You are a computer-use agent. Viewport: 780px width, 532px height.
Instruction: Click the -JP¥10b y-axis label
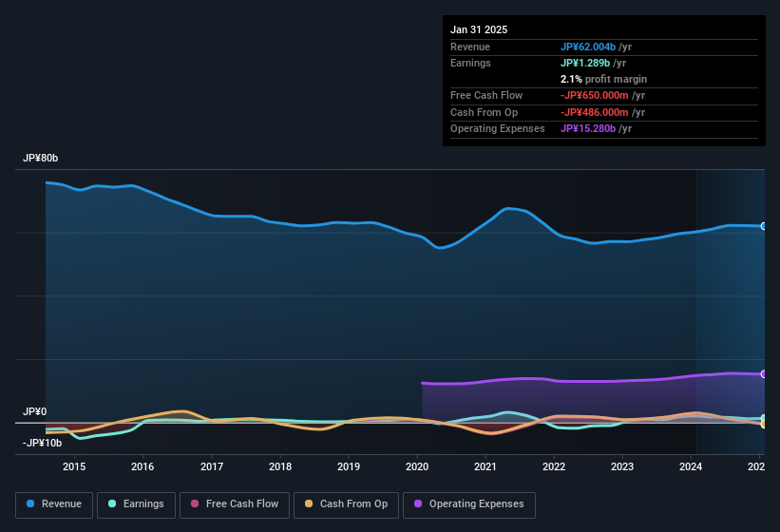pos(43,443)
